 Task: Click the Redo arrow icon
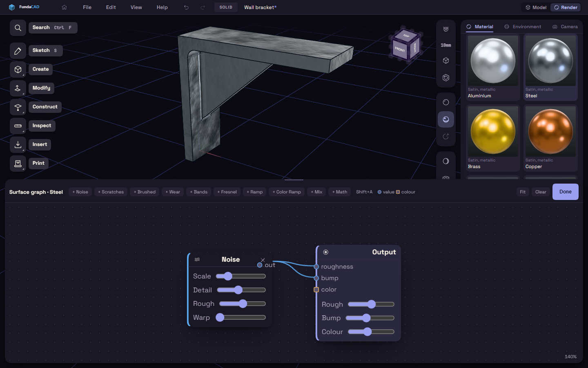coord(203,7)
